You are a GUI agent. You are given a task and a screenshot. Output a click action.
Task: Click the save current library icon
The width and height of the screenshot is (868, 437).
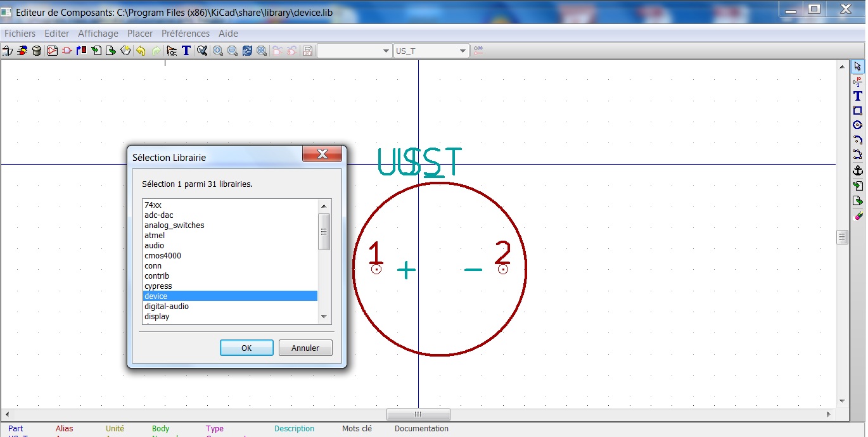click(8, 51)
